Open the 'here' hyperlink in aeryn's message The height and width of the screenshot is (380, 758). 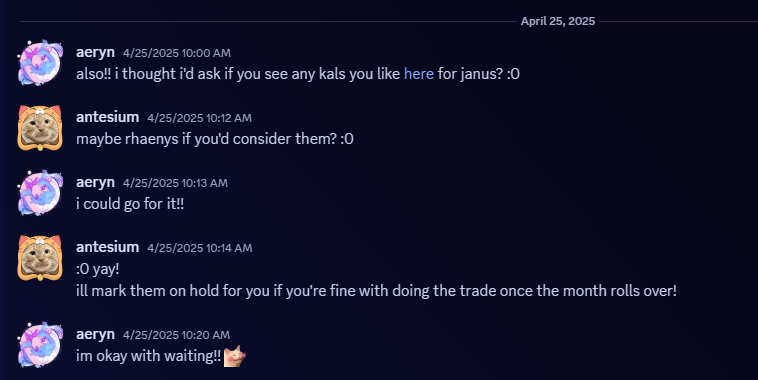tap(419, 74)
